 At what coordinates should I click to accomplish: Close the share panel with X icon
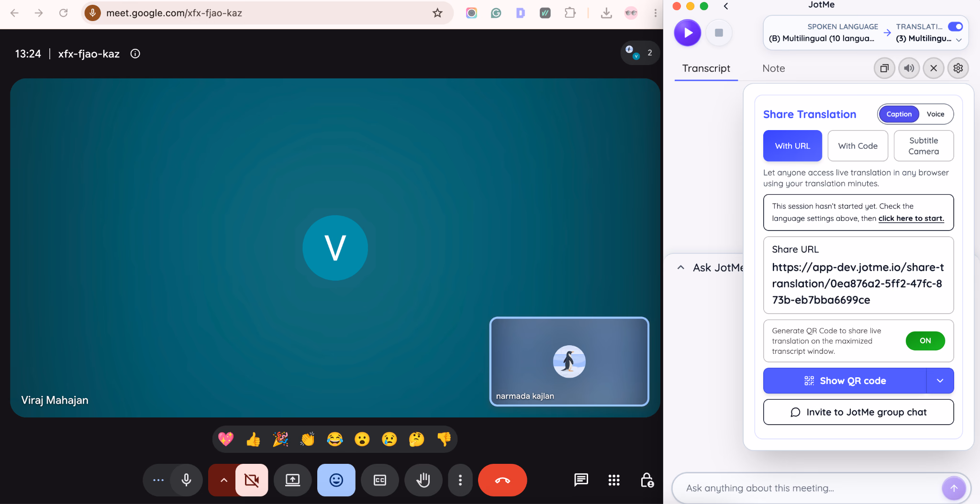point(933,68)
